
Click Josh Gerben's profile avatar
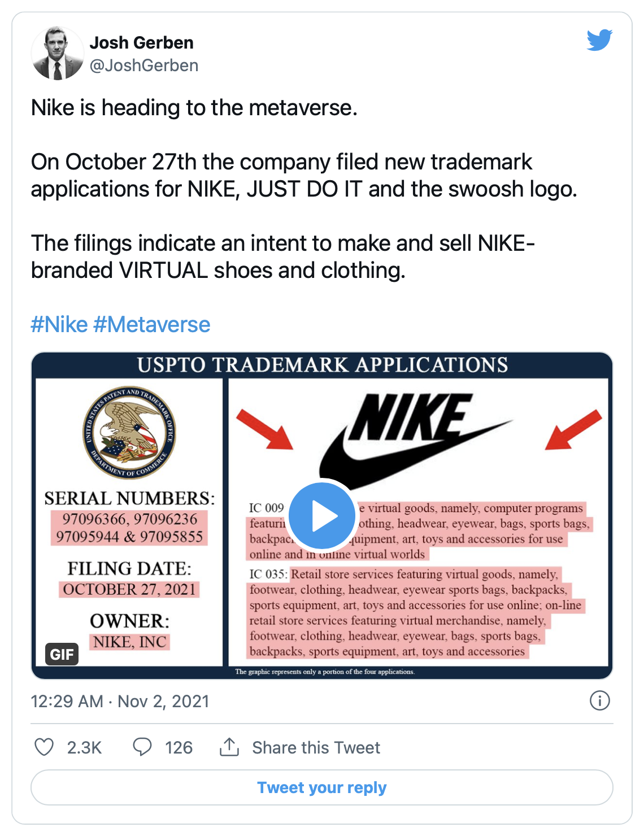coord(57,54)
